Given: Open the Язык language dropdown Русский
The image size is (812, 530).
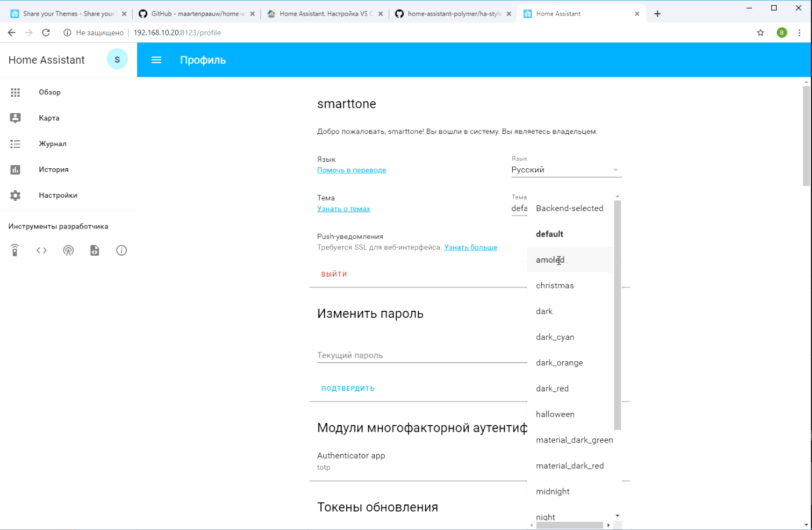Looking at the screenshot, I should tap(566, 170).
